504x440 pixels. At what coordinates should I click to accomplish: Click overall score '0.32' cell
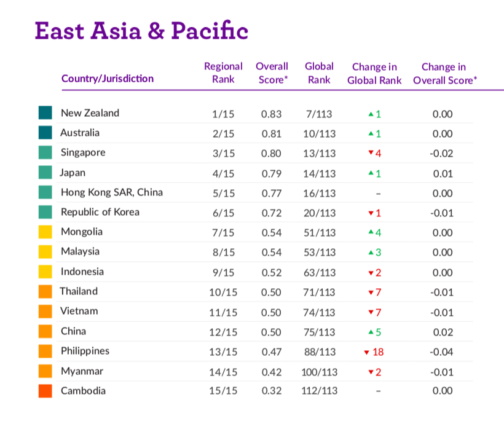(x=271, y=391)
